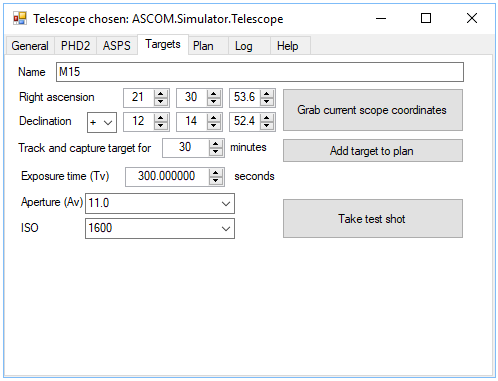Image resolution: width=498 pixels, height=381 pixels.
Task: Increase declination minutes value
Action: click(214, 118)
